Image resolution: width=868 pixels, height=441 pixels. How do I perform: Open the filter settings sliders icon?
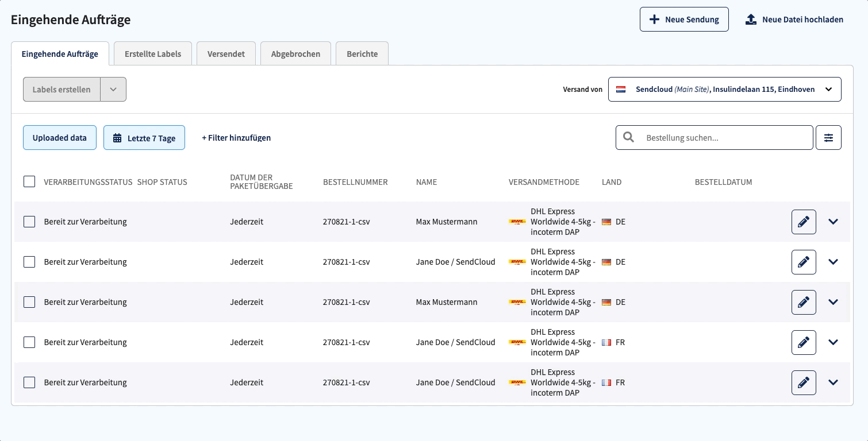[828, 138]
